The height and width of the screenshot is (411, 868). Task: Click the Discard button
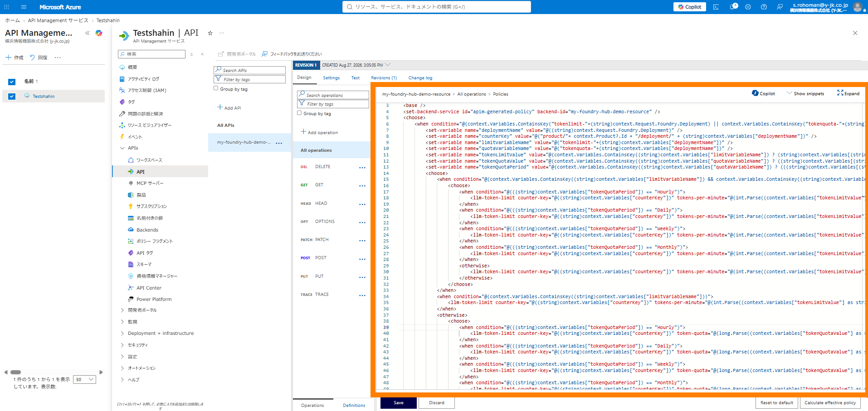(x=437, y=402)
